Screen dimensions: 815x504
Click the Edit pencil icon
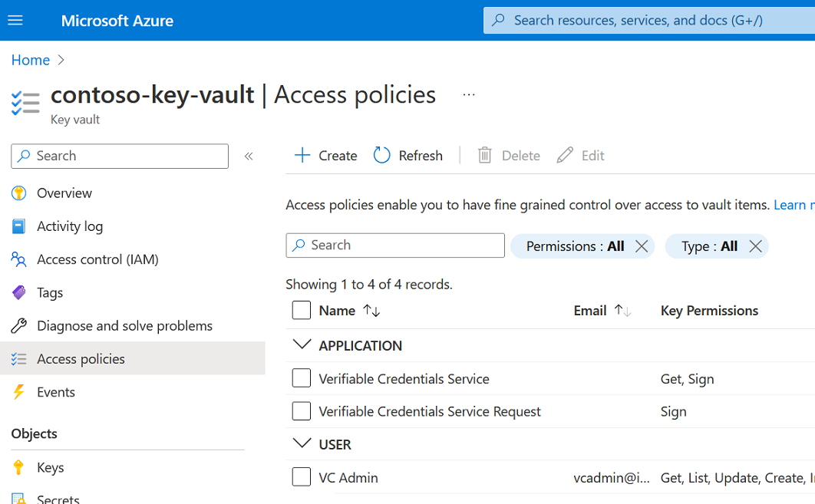click(x=565, y=156)
